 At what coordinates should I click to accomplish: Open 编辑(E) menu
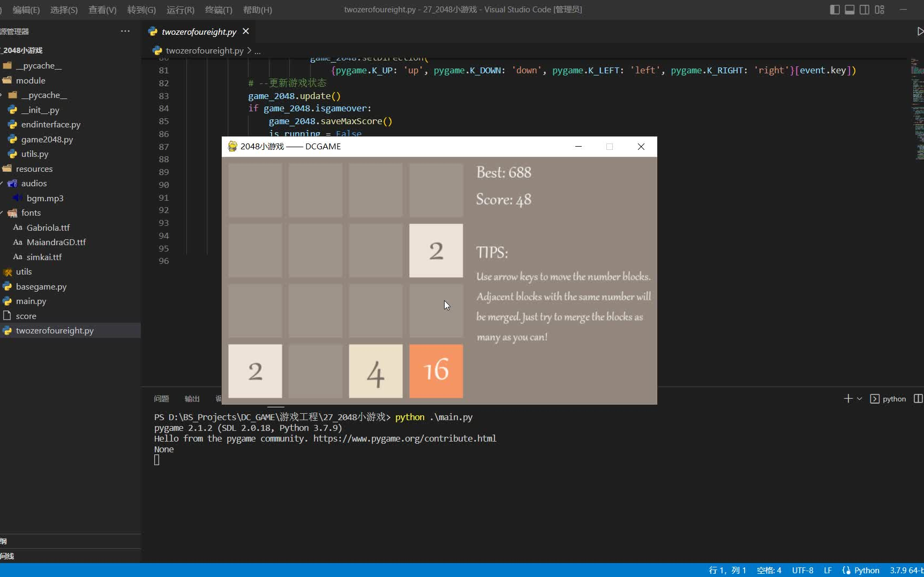[26, 10]
